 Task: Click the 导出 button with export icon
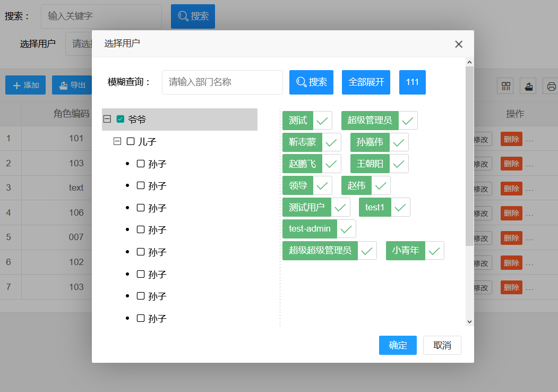(x=73, y=84)
